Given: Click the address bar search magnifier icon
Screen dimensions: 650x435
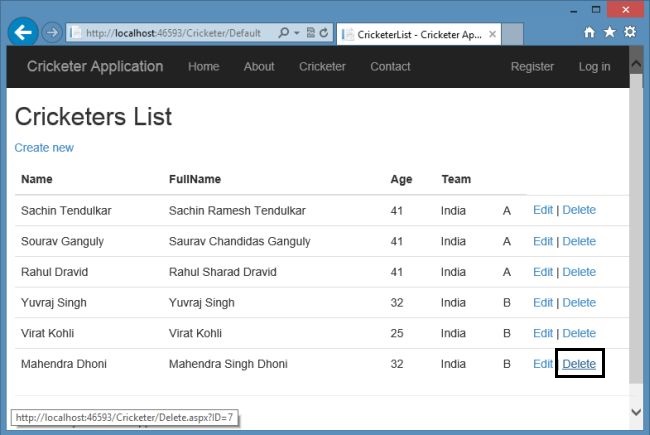Looking at the screenshot, I should [284, 32].
